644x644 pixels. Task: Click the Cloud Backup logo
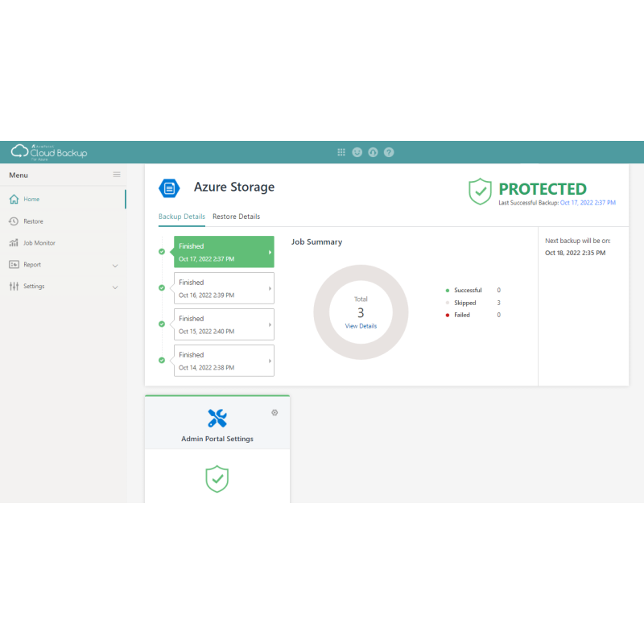(x=49, y=152)
